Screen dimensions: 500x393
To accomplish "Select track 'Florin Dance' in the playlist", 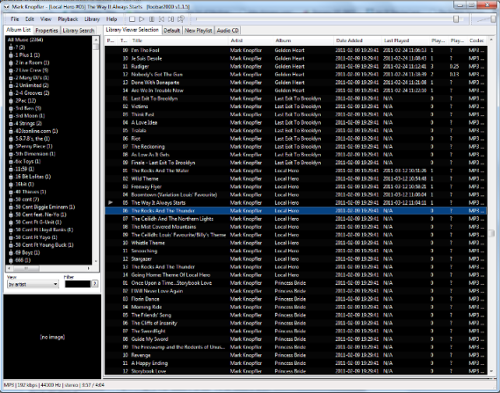I will coord(295,299).
